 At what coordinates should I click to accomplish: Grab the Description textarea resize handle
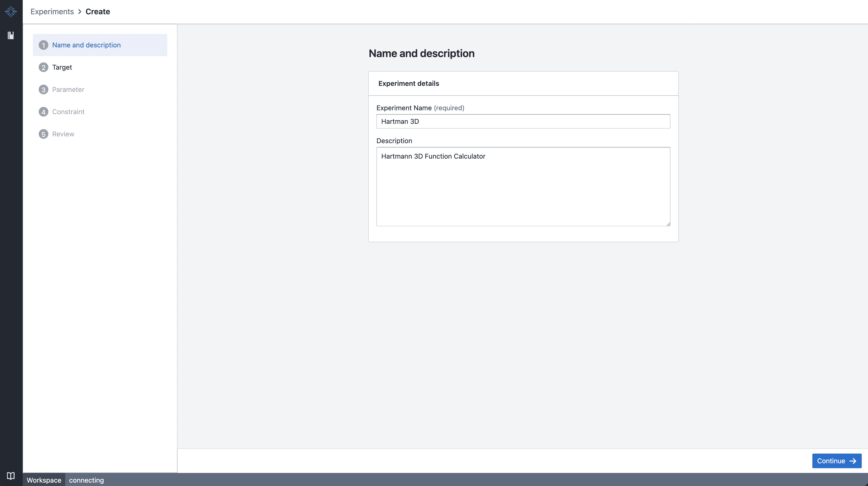pyautogui.click(x=668, y=224)
